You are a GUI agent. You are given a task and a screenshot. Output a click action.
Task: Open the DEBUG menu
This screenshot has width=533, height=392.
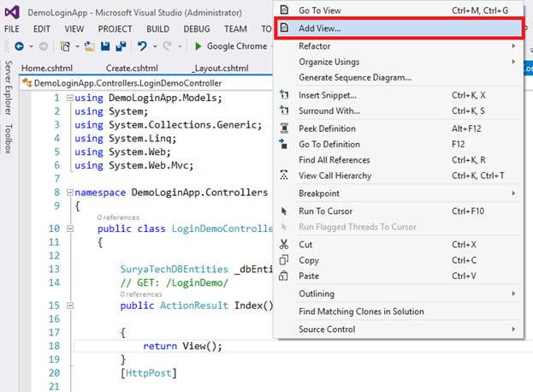pos(197,29)
